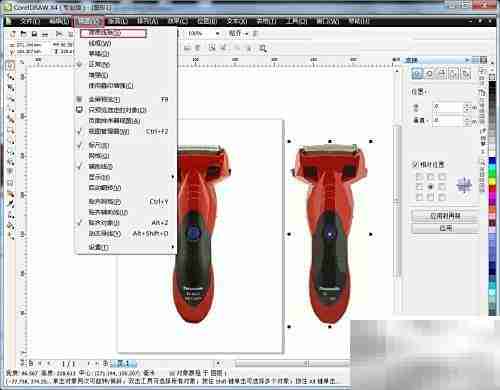500x390 pixels.
Task: Expand the Show submenu arrow
Action: [x=172, y=177]
